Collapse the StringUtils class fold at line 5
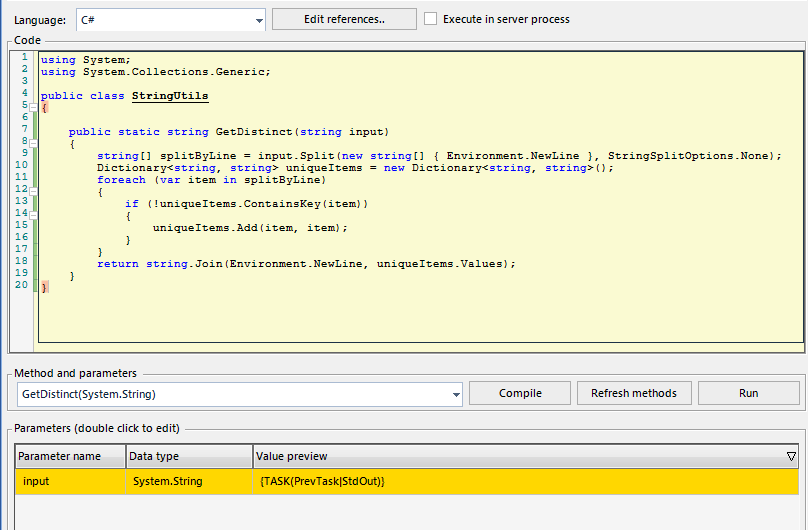The width and height of the screenshot is (808, 530). tap(33, 108)
